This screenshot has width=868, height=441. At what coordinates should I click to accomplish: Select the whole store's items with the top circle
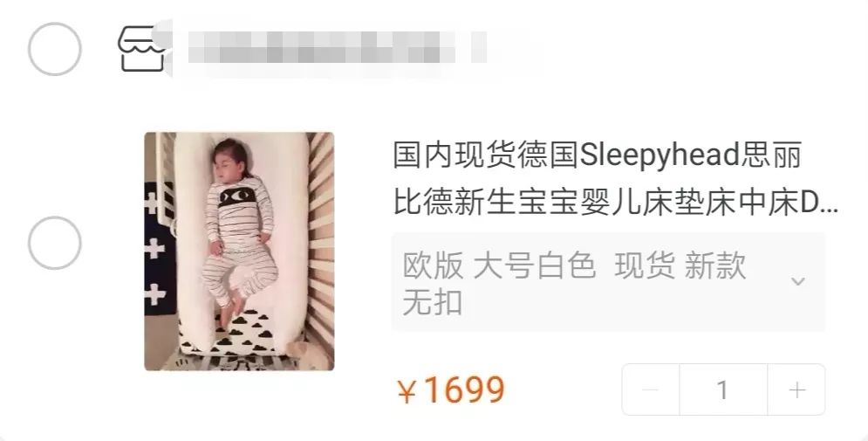(55, 49)
